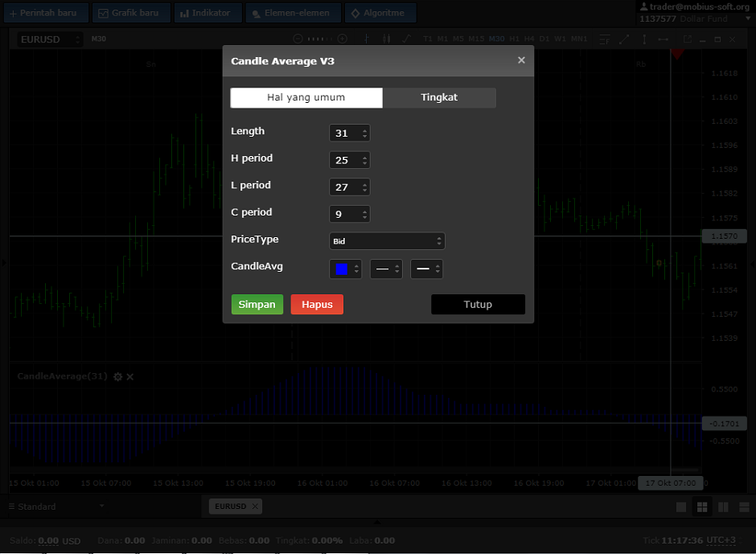Select the single chart layout icon
Screen dimensions: 756x554
[x=681, y=507]
